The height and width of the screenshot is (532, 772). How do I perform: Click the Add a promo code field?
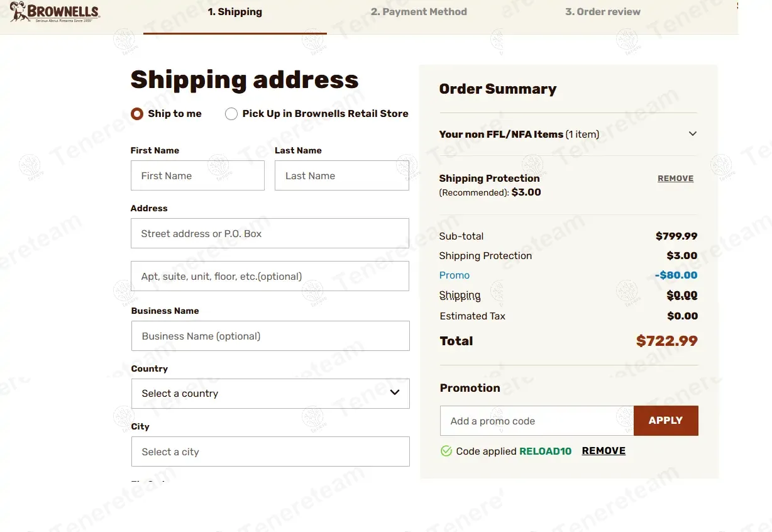536,421
